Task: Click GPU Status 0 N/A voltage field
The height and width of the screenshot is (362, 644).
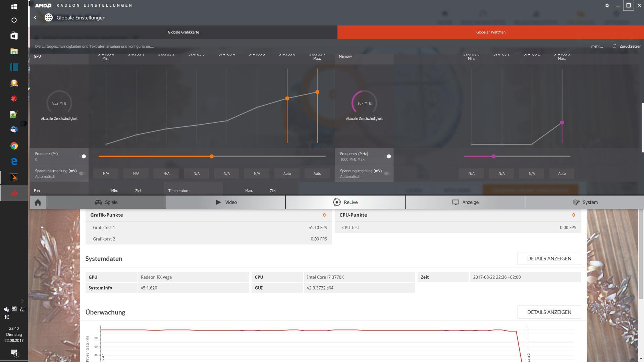Action: 106,173
